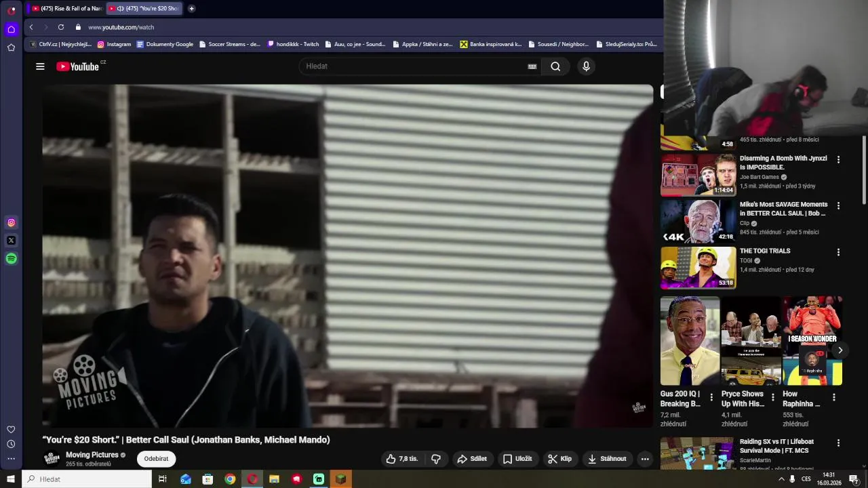Open Windows Start menu
This screenshot has height=488, width=868.
coord(11,479)
